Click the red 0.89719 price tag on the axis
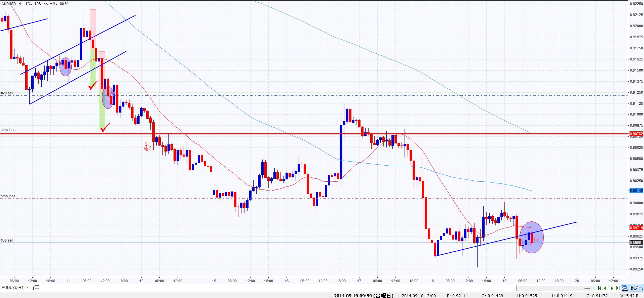644x298 pixels. click(636, 228)
